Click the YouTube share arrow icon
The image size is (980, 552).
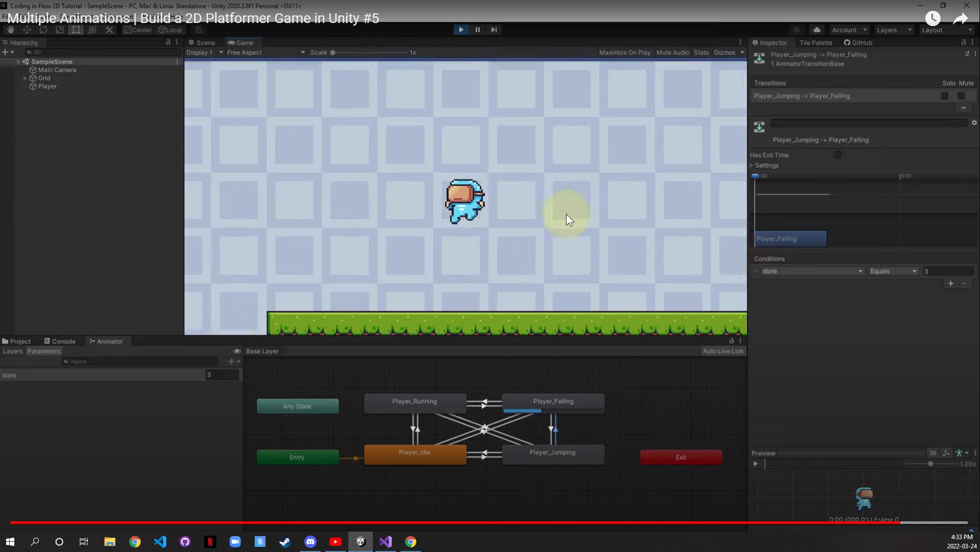point(961,18)
